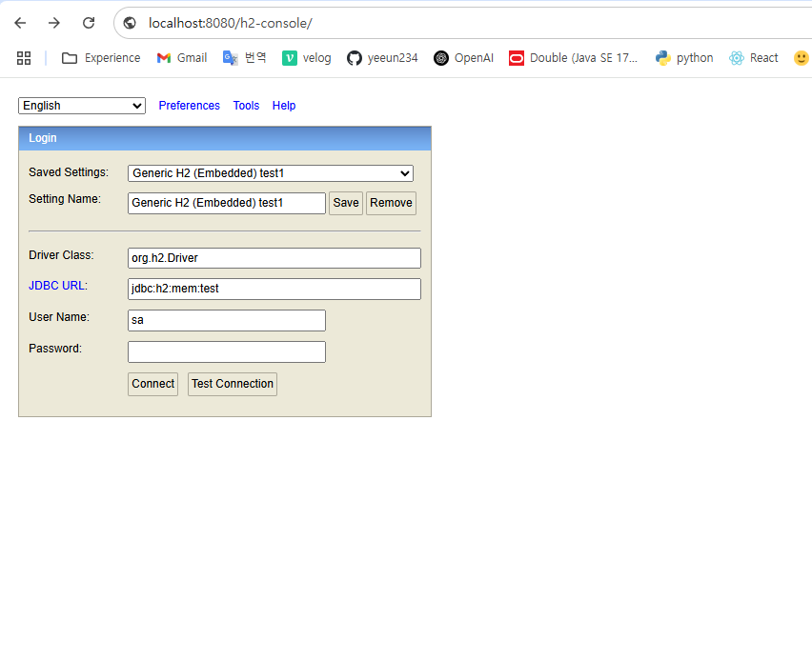This screenshot has height=661, width=812.
Task: Click the Login panel header text
Action: (43, 138)
